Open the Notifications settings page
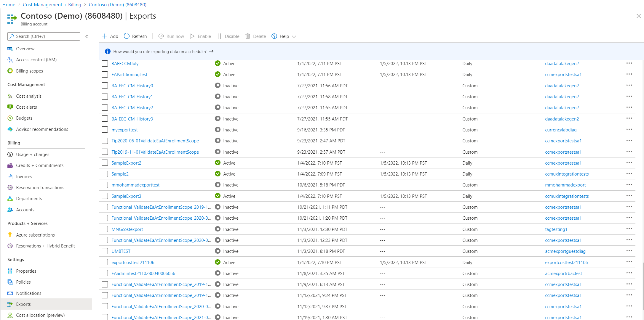 pyautogui.click(x=28, y=293)
